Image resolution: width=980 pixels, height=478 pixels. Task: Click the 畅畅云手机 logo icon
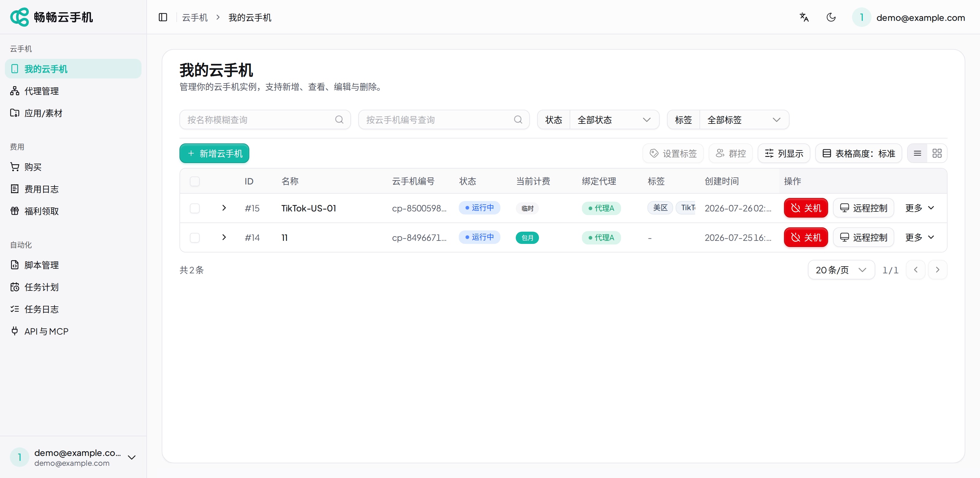click(x=19, y=17)
